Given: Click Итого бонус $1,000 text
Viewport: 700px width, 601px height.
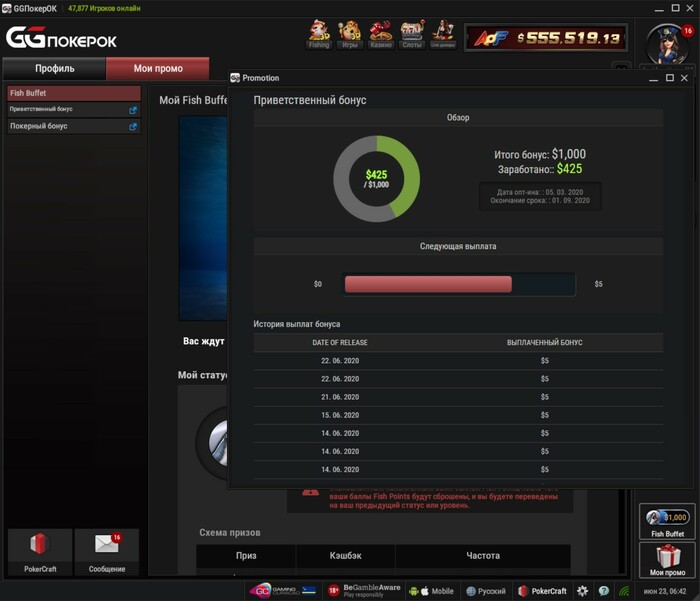Looking at the screenshot, I should 540,154.
